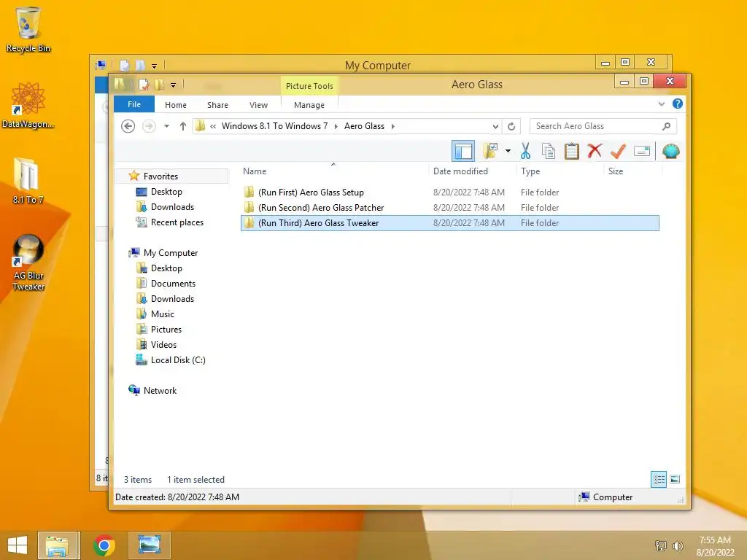Open the Manage ribbon tab

[309, 105]
